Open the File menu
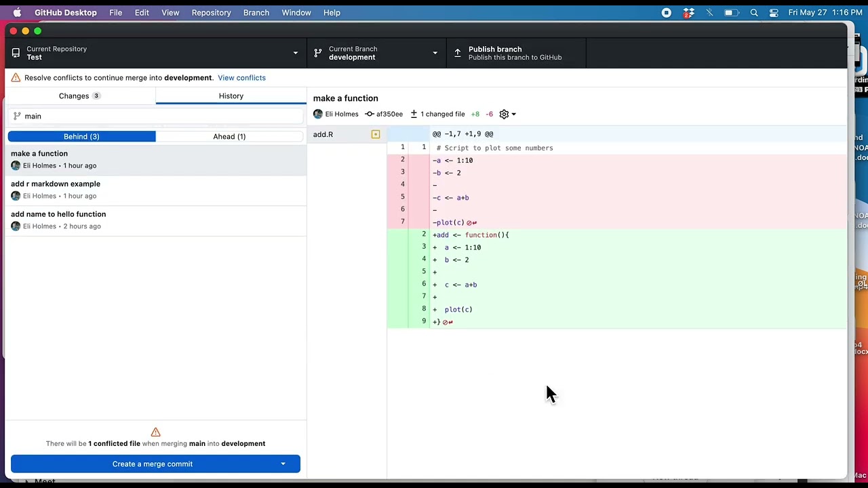Image resolution: width=868 pixels, height=488 pixels. [116, 12]
